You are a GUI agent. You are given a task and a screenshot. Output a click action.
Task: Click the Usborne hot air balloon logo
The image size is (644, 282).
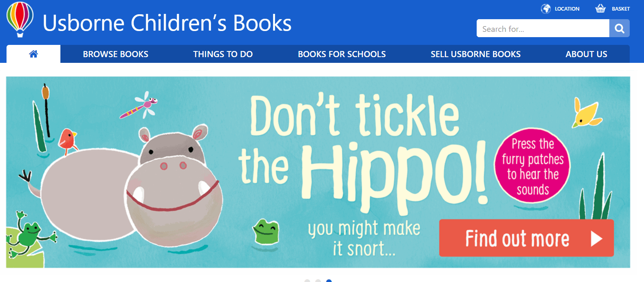[20, 20]
